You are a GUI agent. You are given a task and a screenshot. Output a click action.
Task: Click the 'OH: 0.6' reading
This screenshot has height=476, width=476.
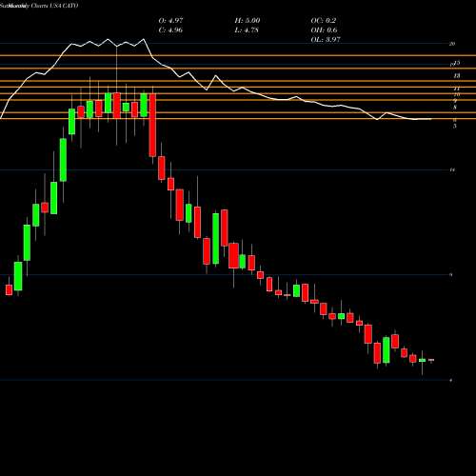click(324, 30)
